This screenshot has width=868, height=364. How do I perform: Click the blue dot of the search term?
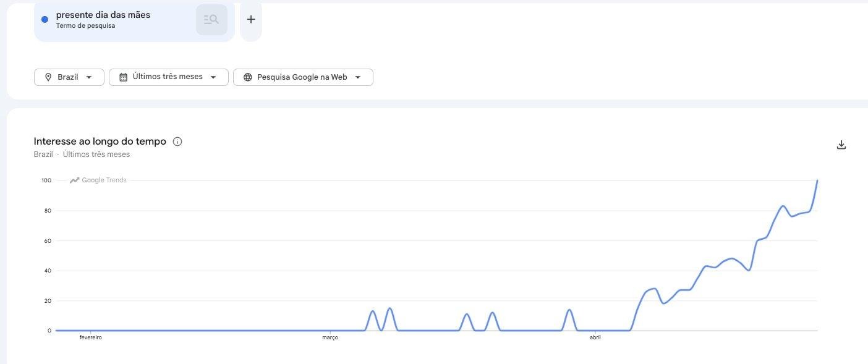(x=45, y=19)
